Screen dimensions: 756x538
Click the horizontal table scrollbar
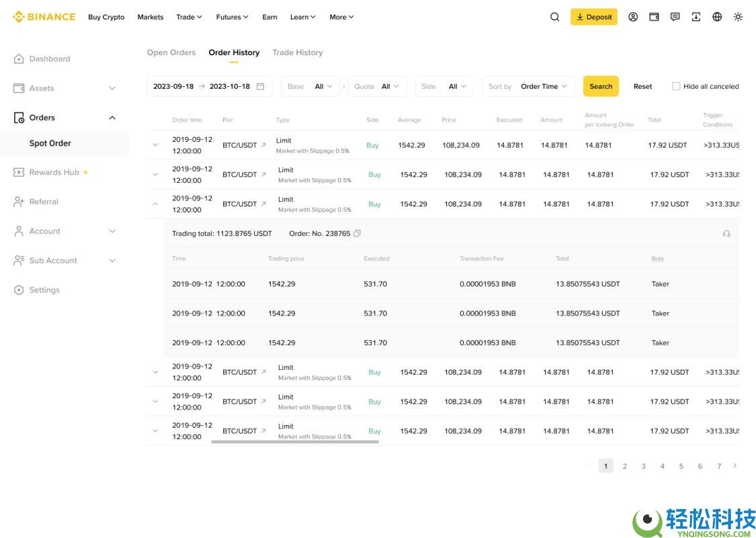click(295, 442)
